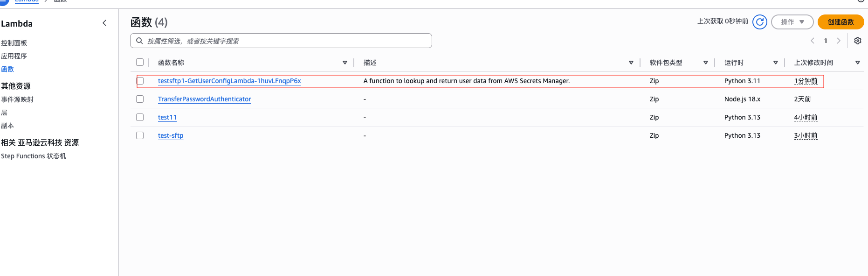The image size is (868, 276).
Task: Click the 2天前 modified time cell
Action: 802,99
